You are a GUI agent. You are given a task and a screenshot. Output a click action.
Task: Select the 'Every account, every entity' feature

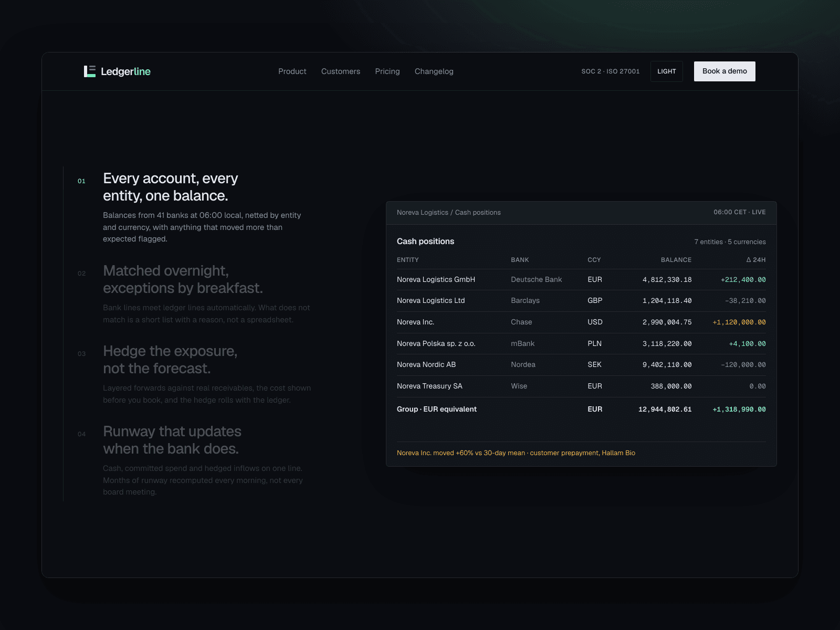point(171,187)
